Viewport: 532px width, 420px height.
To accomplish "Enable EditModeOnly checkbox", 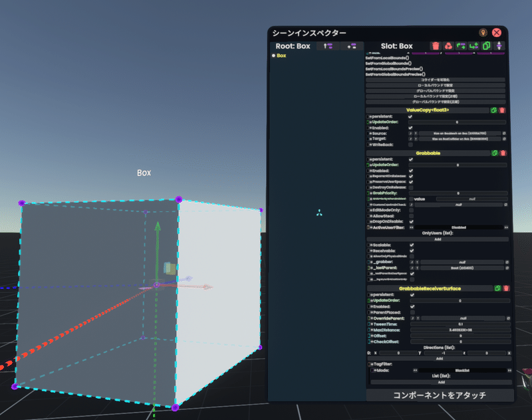I will pos(411,210).
